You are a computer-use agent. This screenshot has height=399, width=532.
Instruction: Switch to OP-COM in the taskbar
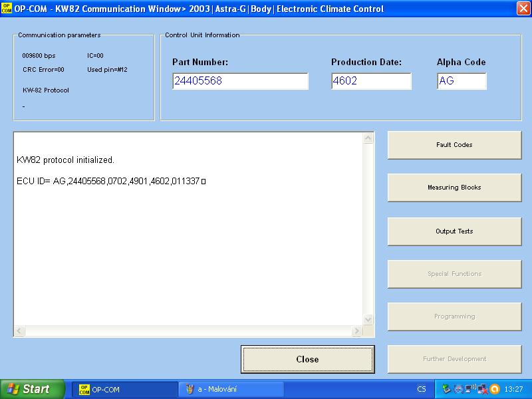pos(123,389)
